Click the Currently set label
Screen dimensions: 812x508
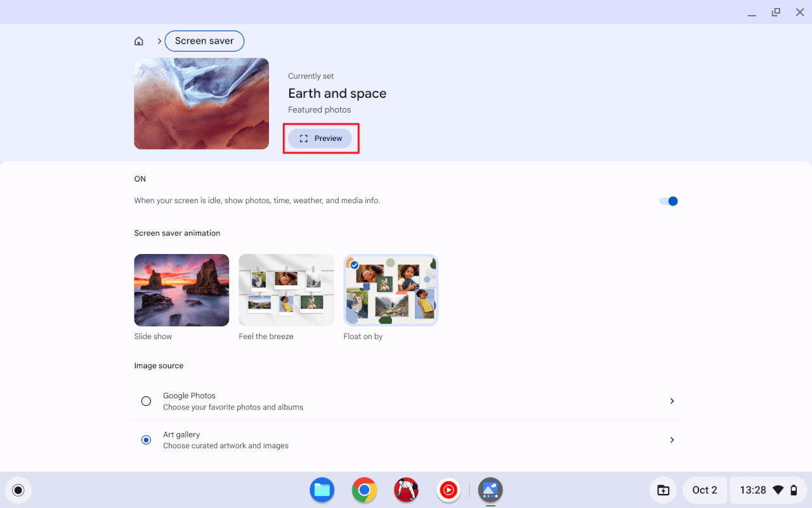point(311,76)
